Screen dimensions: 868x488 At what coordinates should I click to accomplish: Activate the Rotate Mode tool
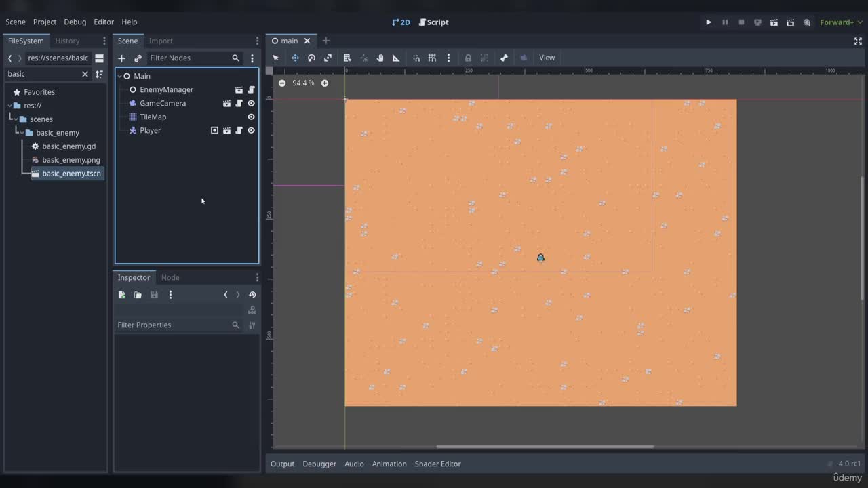coord(311,58)
